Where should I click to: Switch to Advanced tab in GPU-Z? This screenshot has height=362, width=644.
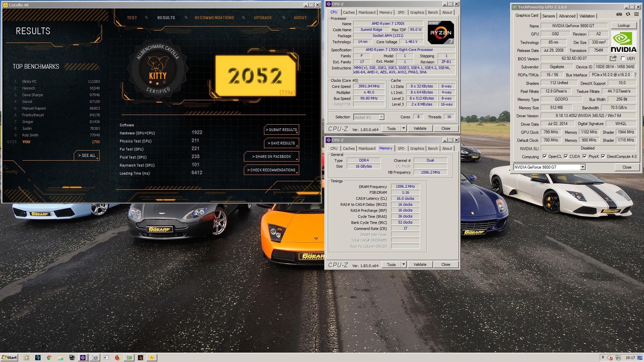coord(567,16)
